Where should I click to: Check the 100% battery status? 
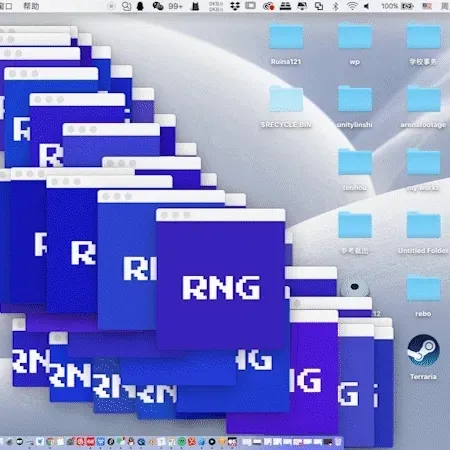click(x=398, y=6)
